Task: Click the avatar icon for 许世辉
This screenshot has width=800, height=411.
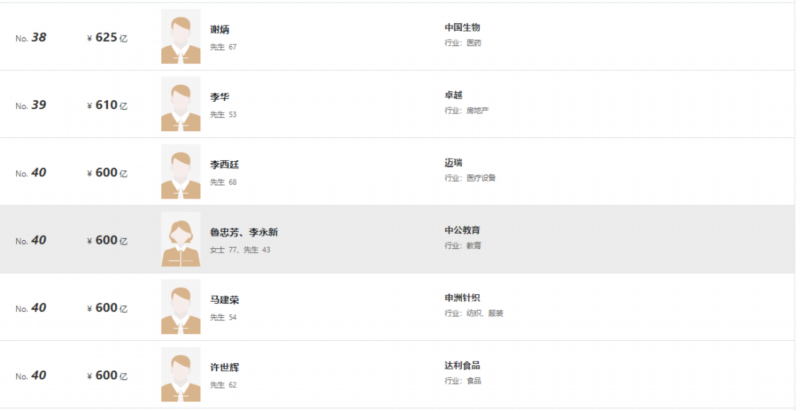Action: tap(181, 374)
